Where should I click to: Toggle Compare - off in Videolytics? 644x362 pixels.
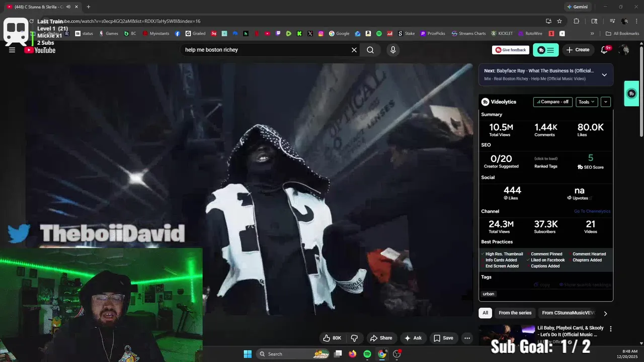coord(552,102)
